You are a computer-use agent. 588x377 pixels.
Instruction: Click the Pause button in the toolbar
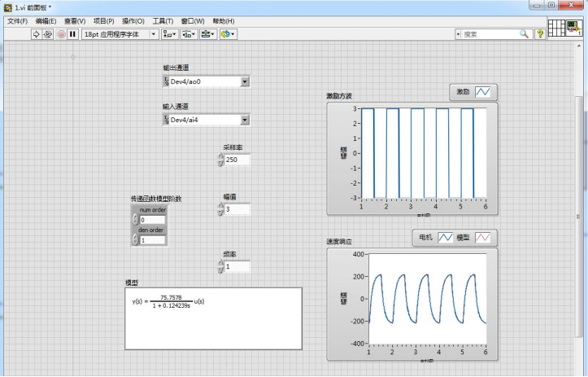point(72,34)
